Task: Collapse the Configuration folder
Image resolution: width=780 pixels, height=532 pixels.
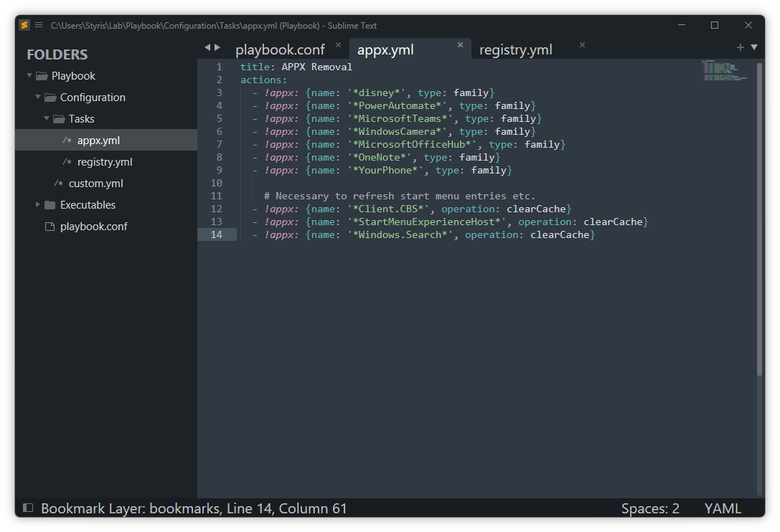Action: (x=38, y=97)
